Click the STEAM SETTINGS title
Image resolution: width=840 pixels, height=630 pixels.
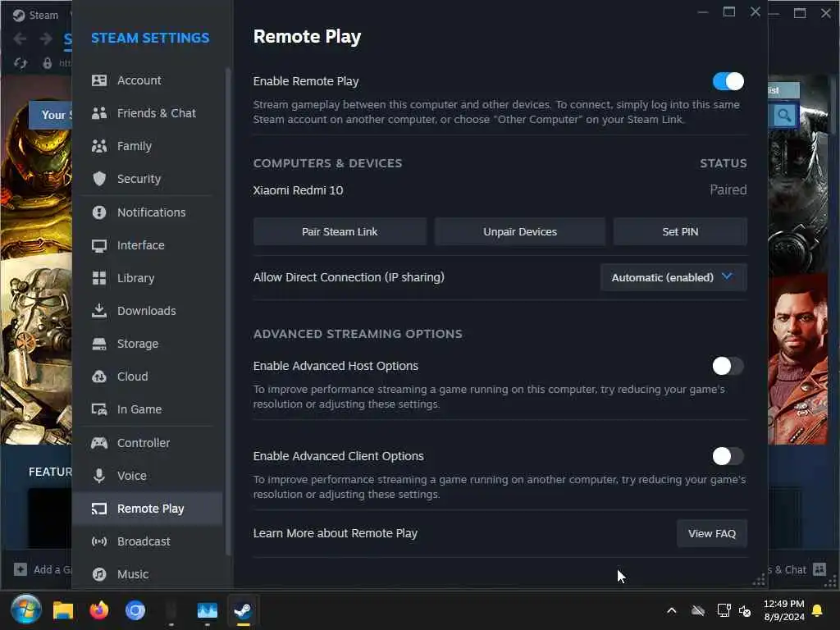pyautogui.click(x=150, y=38)
